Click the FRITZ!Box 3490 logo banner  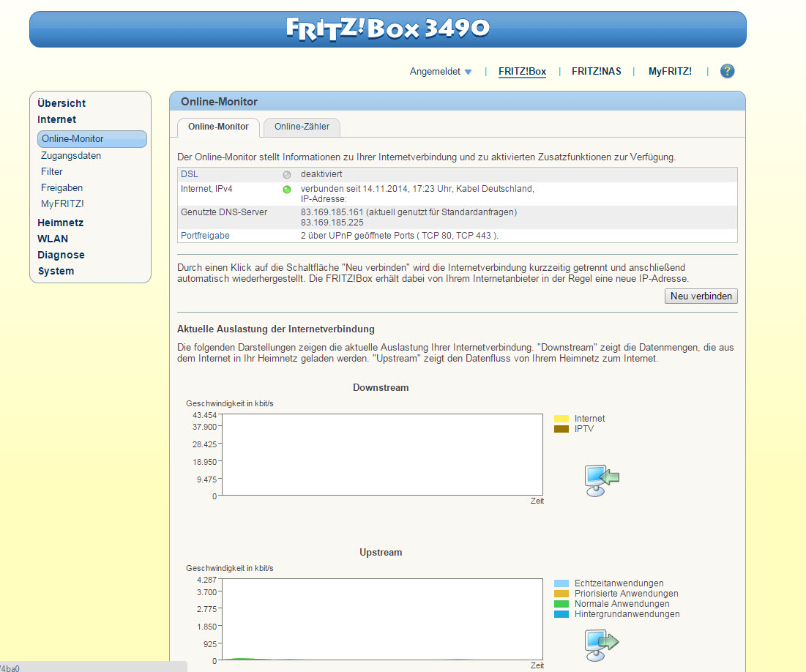(x=387, y=29)
